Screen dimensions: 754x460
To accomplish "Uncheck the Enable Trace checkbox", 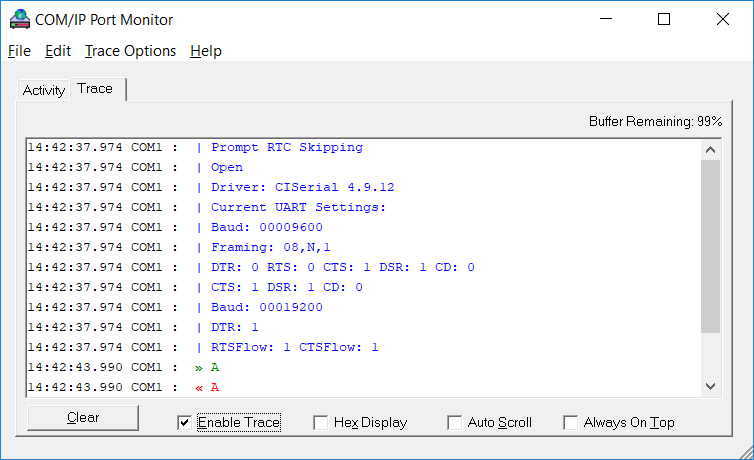I will pos(184,423).
